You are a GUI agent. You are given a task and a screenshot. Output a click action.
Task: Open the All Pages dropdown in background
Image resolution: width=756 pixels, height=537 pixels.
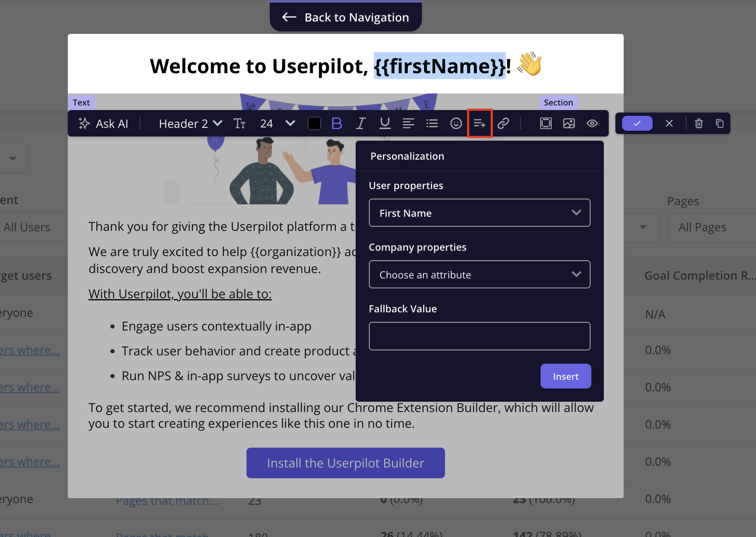(x=711, y=227)
